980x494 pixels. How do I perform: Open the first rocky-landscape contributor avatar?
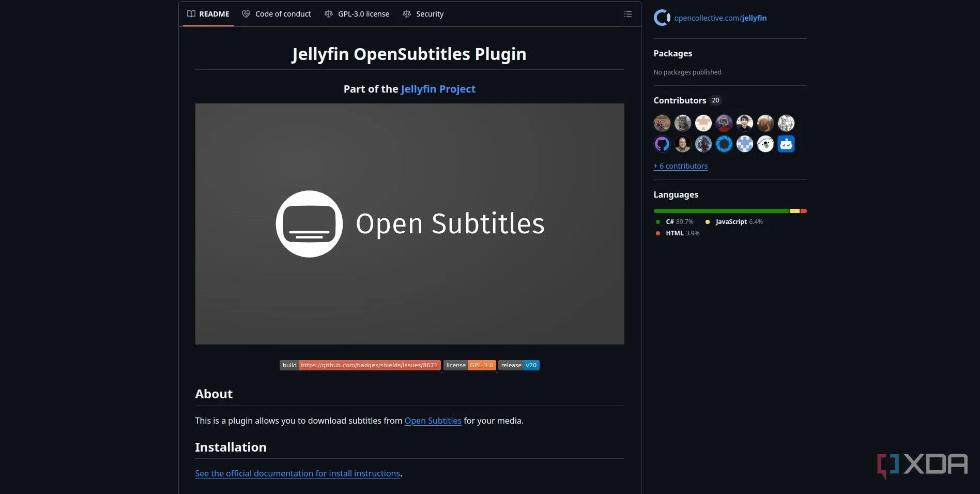662,123
